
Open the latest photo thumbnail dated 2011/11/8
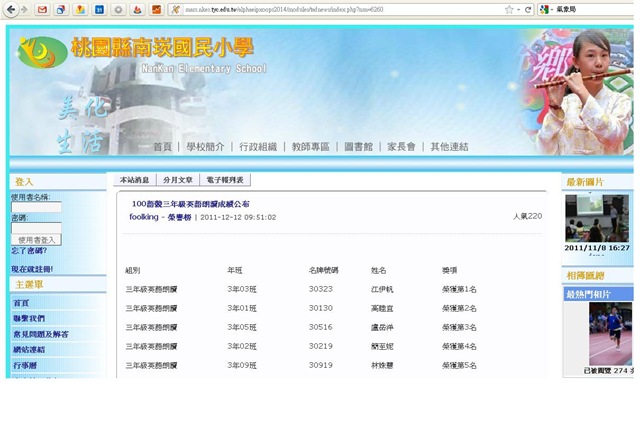point(597,218)
